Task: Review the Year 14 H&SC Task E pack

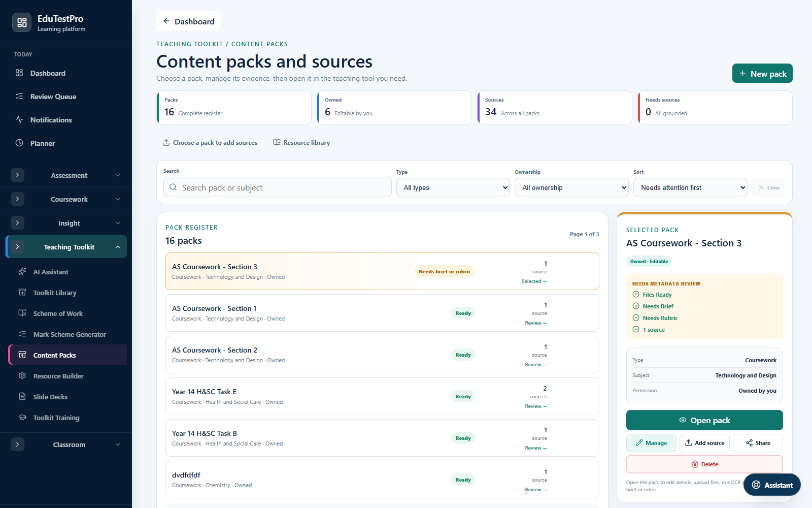Action: 535,406
